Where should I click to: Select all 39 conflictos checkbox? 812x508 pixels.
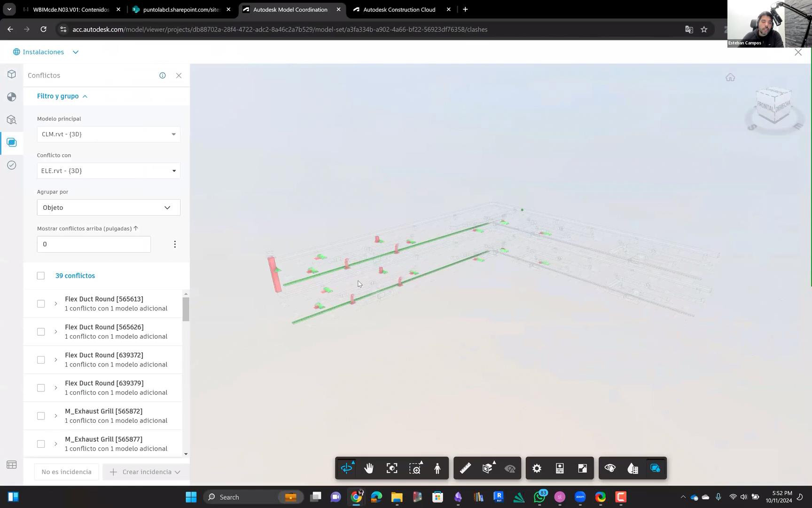pyautogui.click(x=41, y=276)
